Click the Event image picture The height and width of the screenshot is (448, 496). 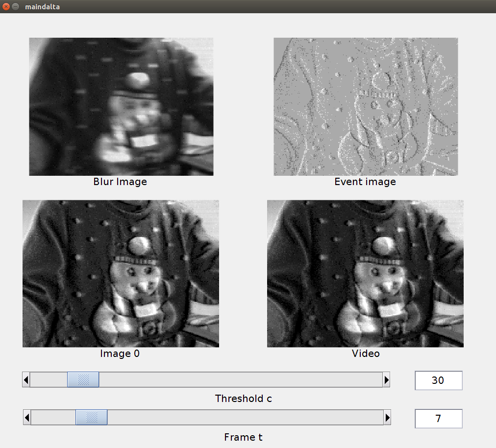click(366, 107)
